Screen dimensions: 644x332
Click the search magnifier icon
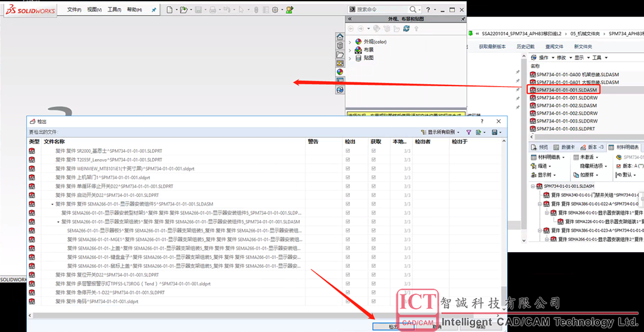pos(413,9)
